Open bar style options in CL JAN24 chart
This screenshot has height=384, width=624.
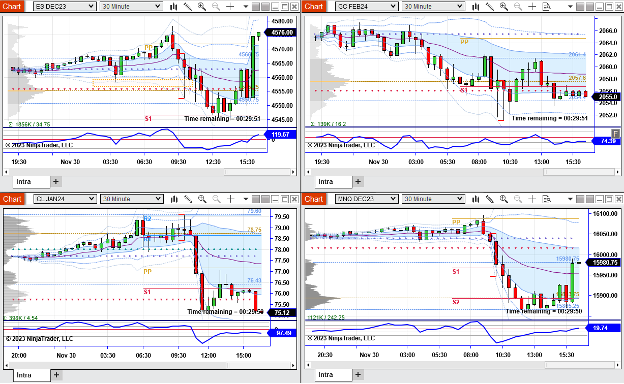click(174, 199)
